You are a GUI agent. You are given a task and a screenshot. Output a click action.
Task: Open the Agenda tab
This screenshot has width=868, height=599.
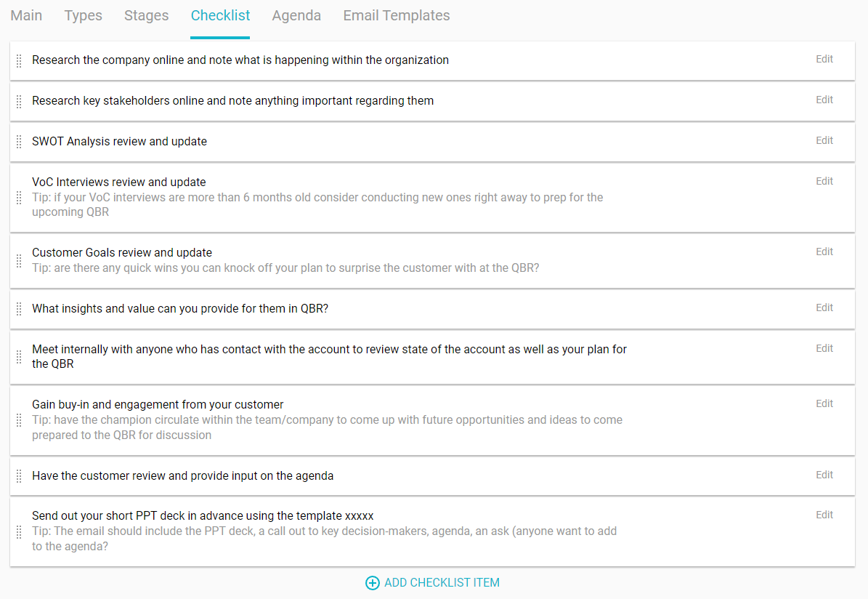pos(296,16)
